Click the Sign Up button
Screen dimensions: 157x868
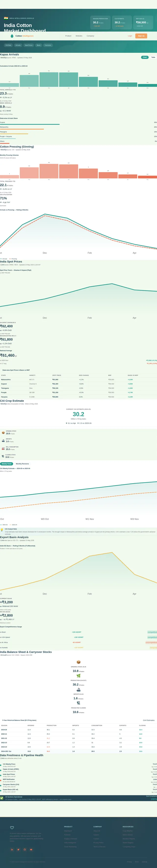pos(141,36)
